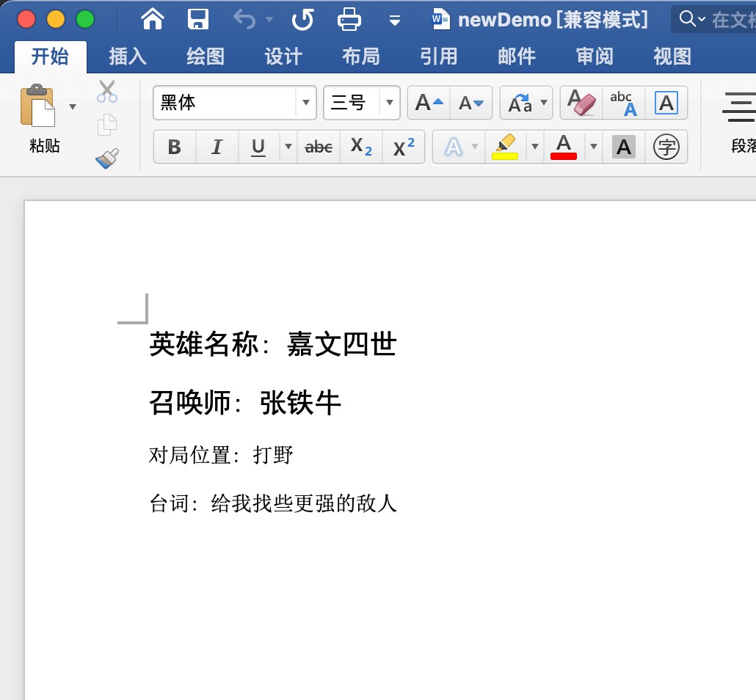Apply red font color
The height and width of the screenshot is (700, 756).
(x=564, y=147)
